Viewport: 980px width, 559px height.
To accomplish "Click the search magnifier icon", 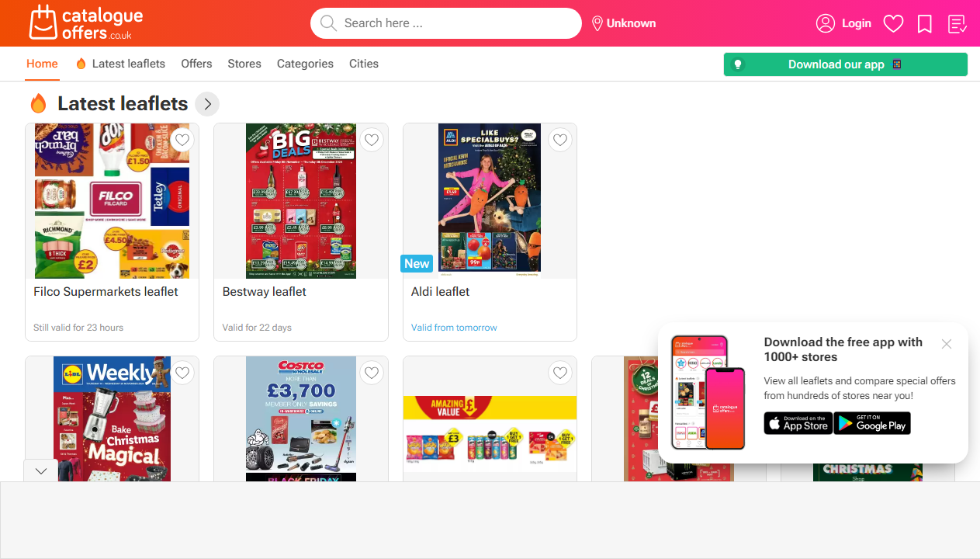I will click(328, 23).
